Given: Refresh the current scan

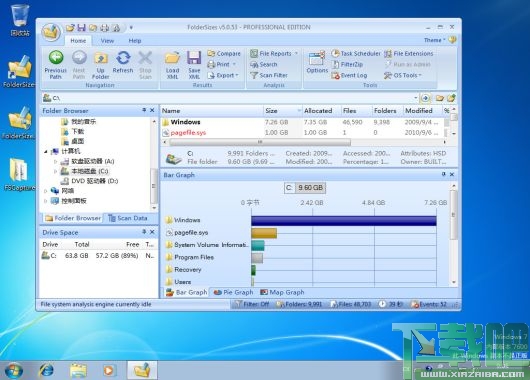Looking at the screenshot, I should click(x=123, y=62).
